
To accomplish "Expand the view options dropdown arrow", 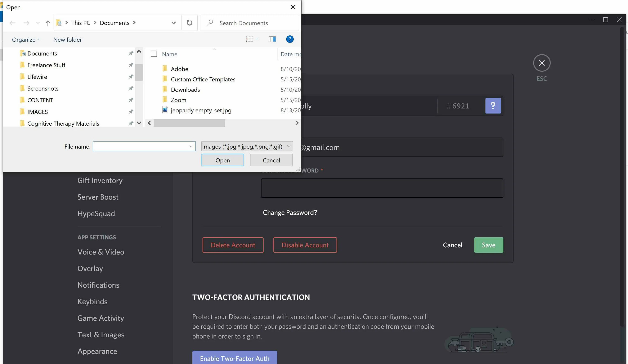I will tap(259, 39).
